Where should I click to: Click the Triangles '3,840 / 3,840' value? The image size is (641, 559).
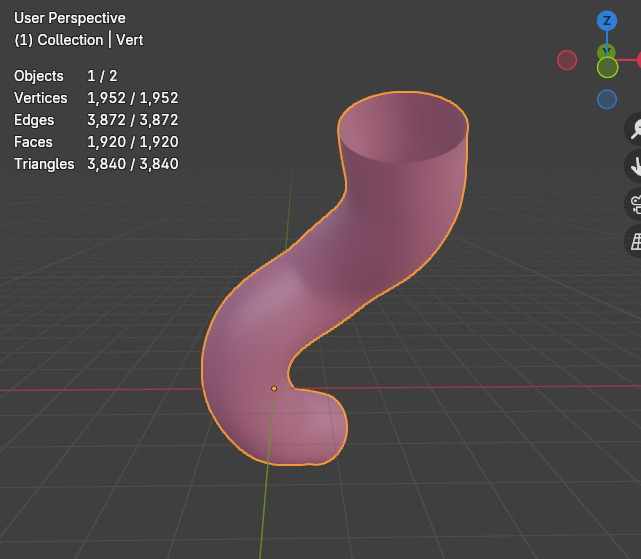click(x=133, y=164)
